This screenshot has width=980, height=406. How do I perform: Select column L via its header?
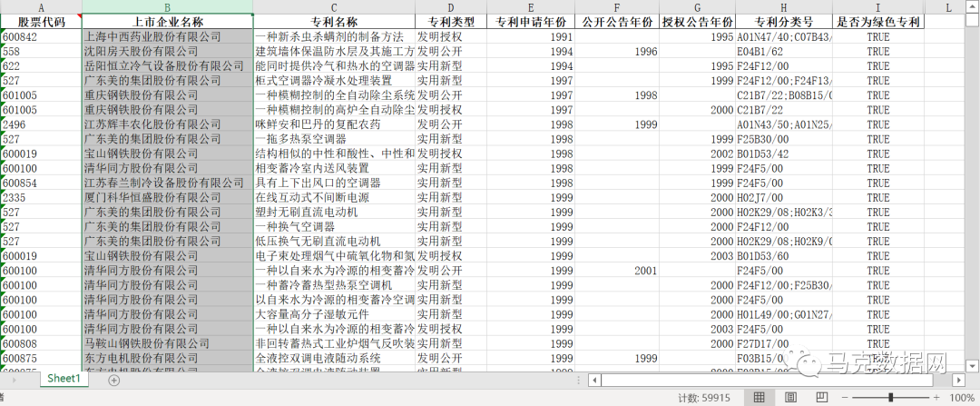948,7
